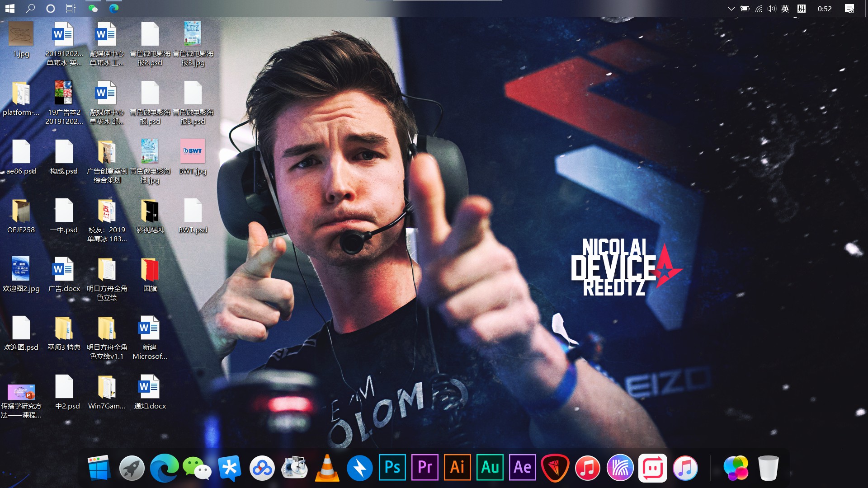Open the notification action center icon
Screen dimensions: 868x488
point(849,9)
